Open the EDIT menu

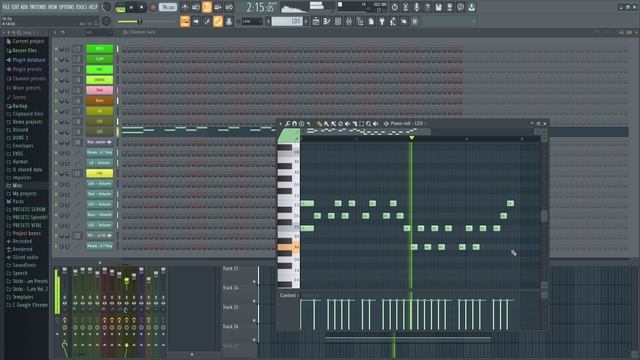pyautogui.click(x=16, y=7)
